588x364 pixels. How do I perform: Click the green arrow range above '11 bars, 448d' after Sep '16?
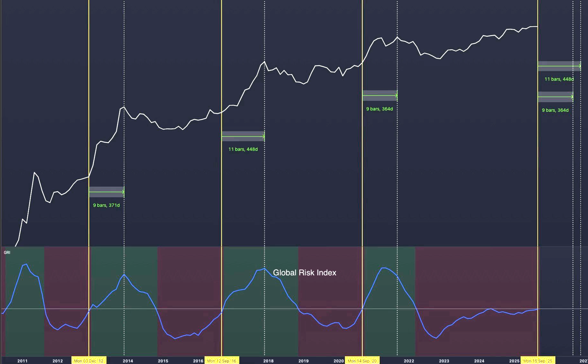click(x=243, y=136)
